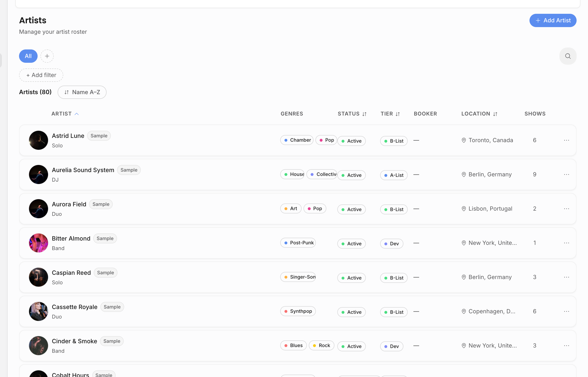Click Copenhagen location pin icon
This screenshot has width=588, height=377.
[464, 312]
